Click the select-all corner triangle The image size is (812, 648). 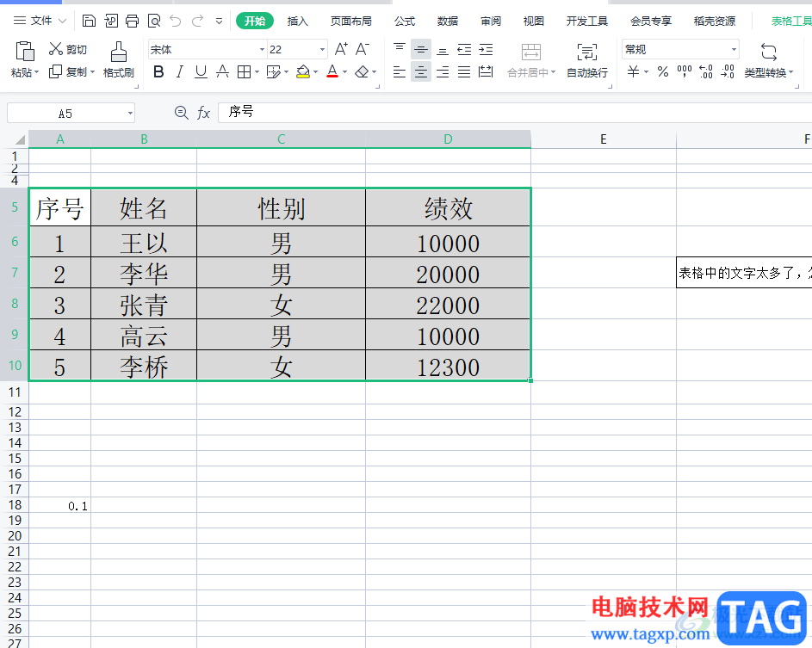20,139
